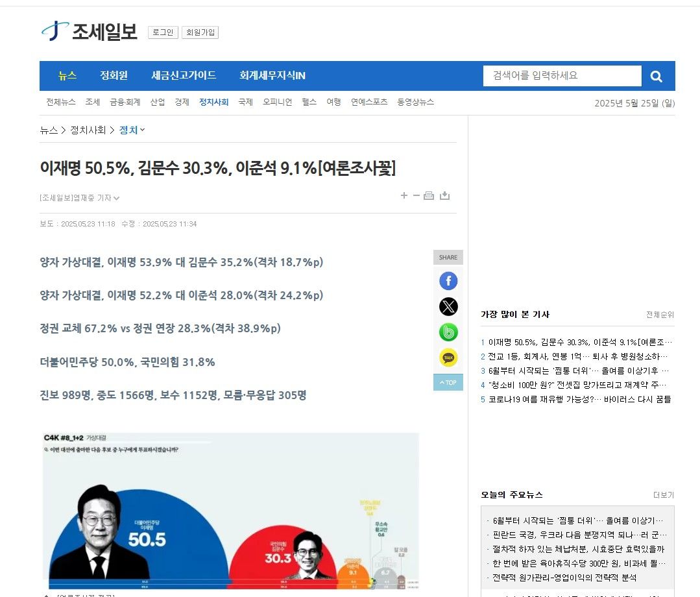700x597 pixels.
Task: Print the article using printer icon
Action: [429, 195]
